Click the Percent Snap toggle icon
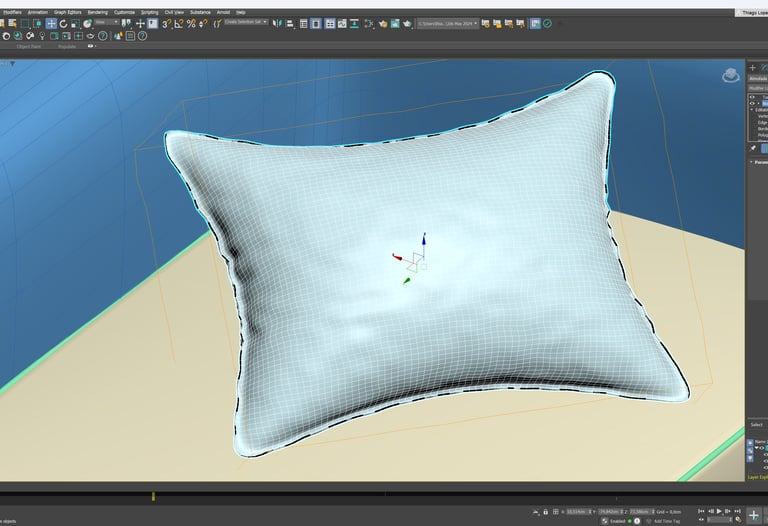The height and width of the screenshot is (526, 768). point(190,23)
